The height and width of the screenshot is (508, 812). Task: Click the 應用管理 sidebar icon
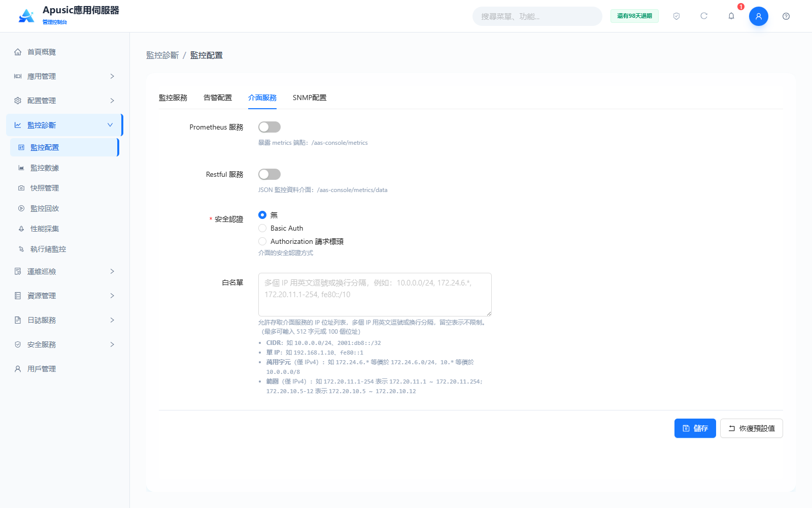coord(18,76)
